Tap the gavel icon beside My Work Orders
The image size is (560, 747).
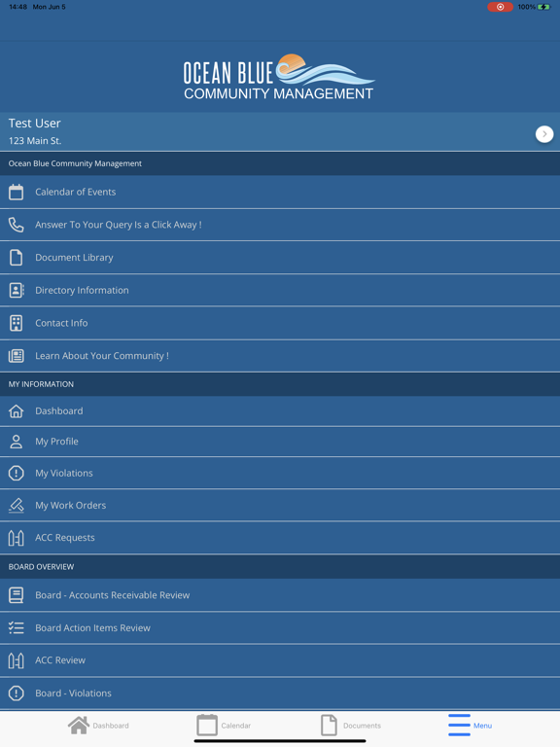pyautogui.click(x=17, y=505)
